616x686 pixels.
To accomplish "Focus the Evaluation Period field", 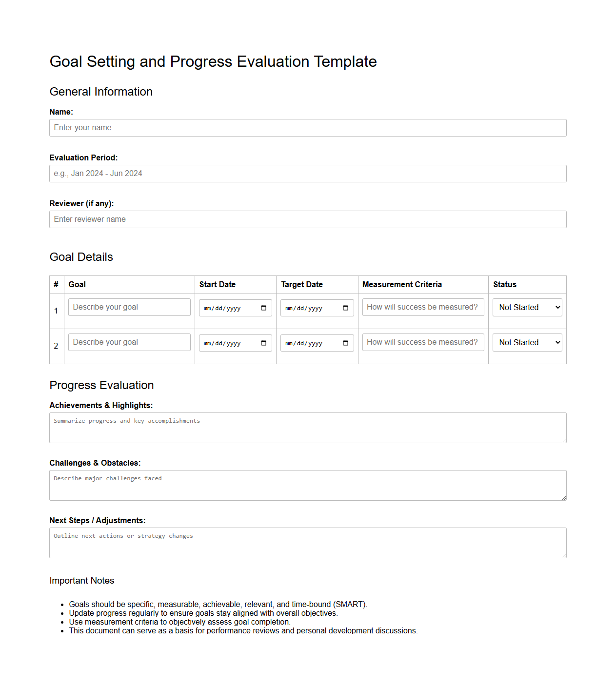I will click(307, 174).
